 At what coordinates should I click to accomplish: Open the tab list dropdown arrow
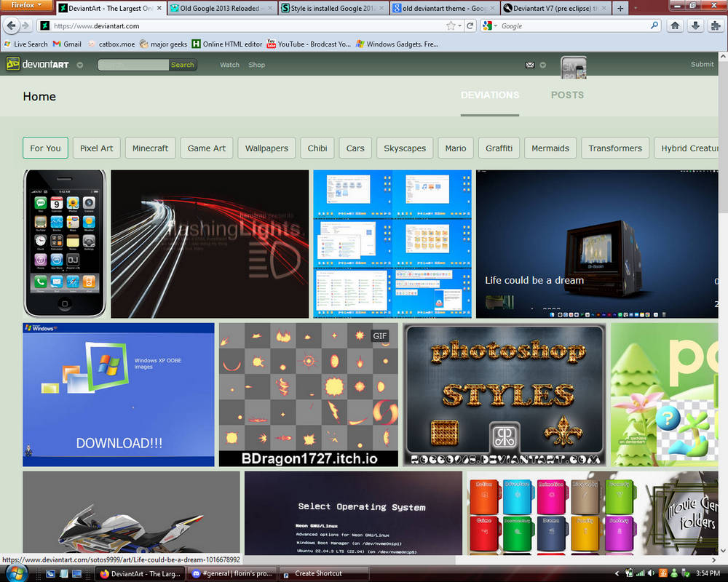[x=635, y=8]
